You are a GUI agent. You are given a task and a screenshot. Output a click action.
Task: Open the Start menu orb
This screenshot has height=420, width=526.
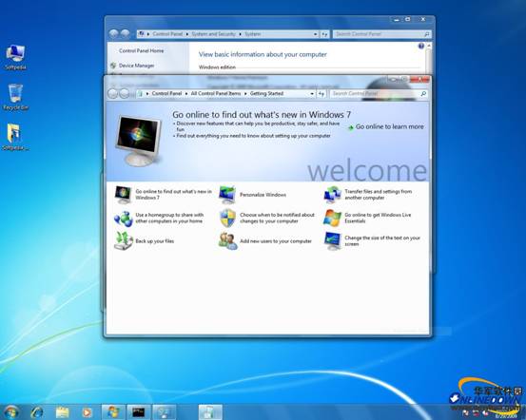(x=10, y=412)
